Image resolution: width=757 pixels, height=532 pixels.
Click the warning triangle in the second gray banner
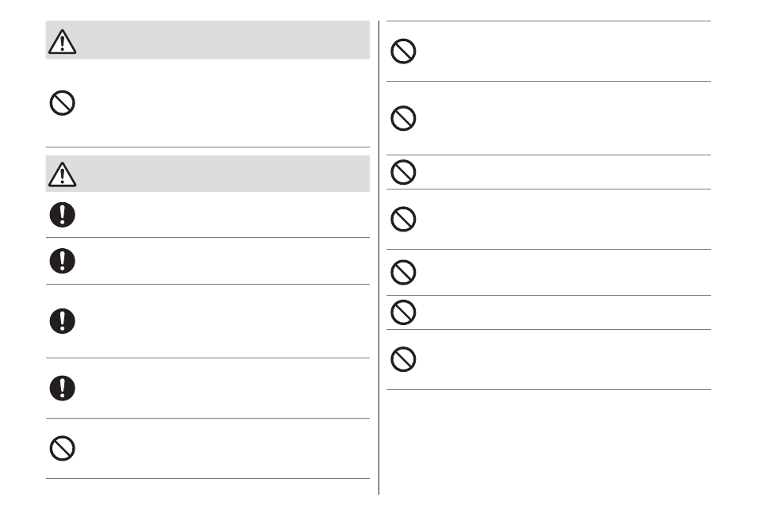click(x=62, y=174)
